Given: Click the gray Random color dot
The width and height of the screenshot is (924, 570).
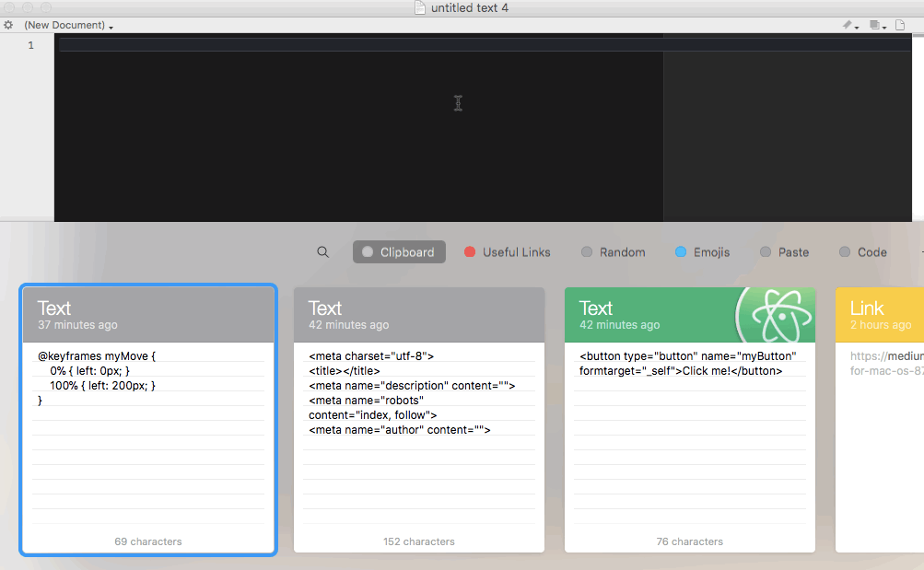Looking at the screenshot, I should (586, 252).
